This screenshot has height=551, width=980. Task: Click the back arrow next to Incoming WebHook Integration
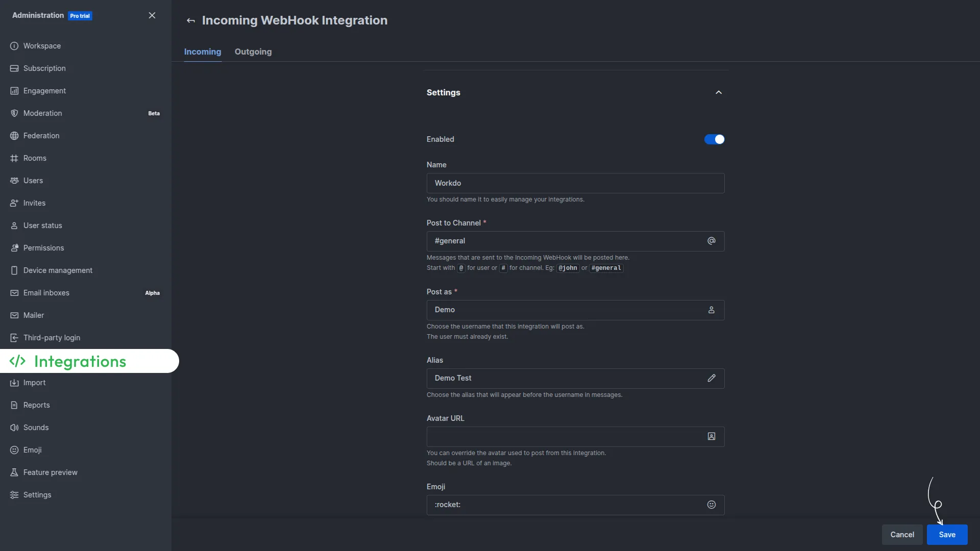click(191, 20)
